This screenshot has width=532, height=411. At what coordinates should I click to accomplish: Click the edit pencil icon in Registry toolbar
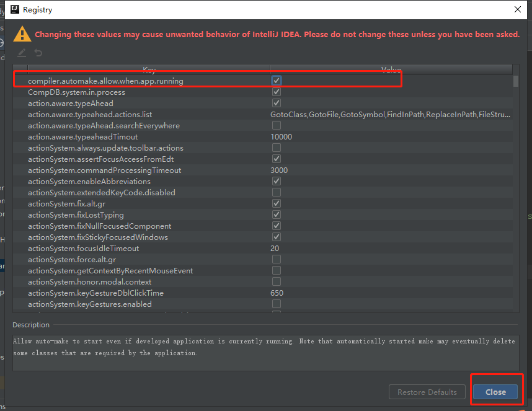coord(22,53)
